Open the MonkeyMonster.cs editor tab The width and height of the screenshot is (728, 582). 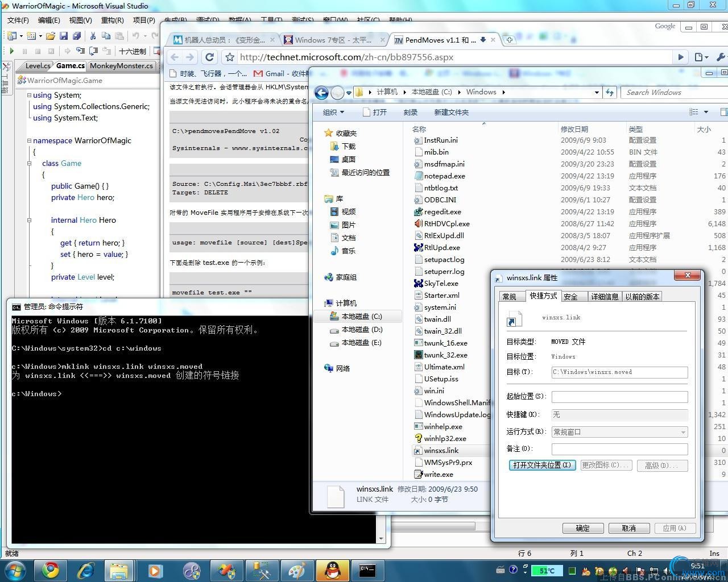(x=121, y=65)
